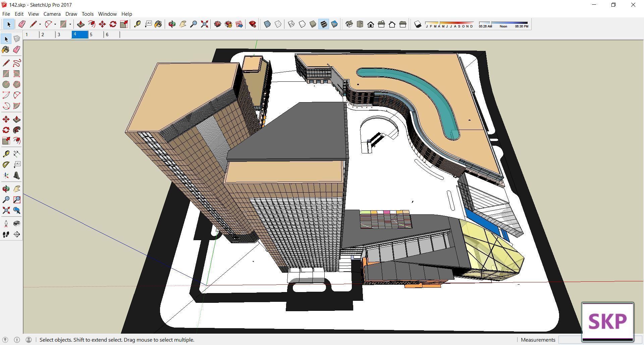Expand the Line tool dropdown arrow
Screen dimensions: 644x345
pos(40,24)
